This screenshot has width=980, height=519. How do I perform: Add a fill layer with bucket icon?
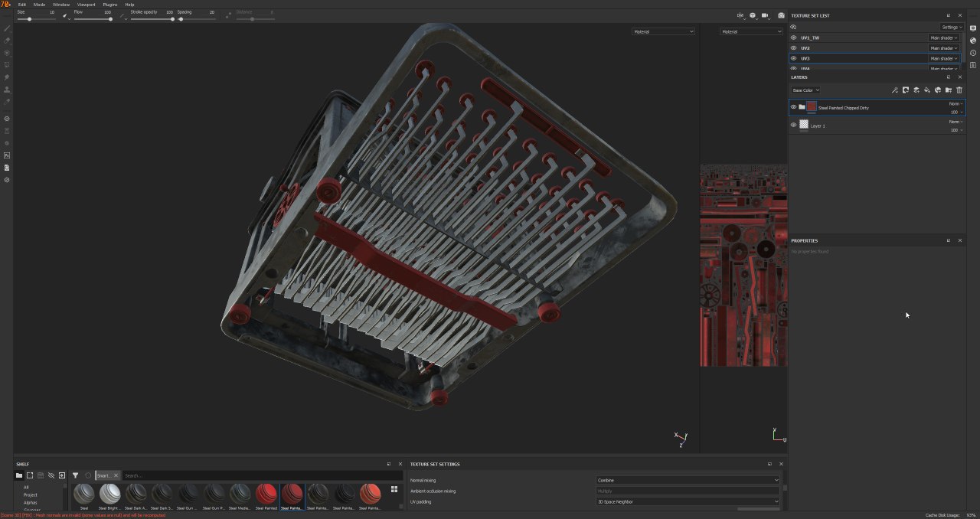[926, 90]
